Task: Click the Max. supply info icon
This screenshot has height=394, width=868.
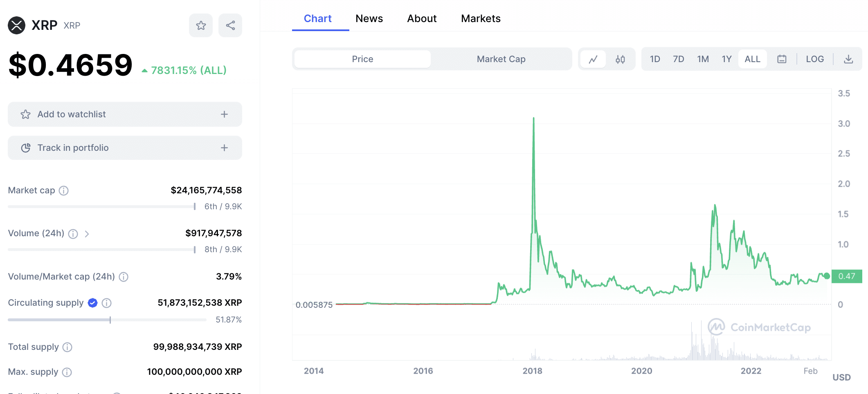Action: 67,372
